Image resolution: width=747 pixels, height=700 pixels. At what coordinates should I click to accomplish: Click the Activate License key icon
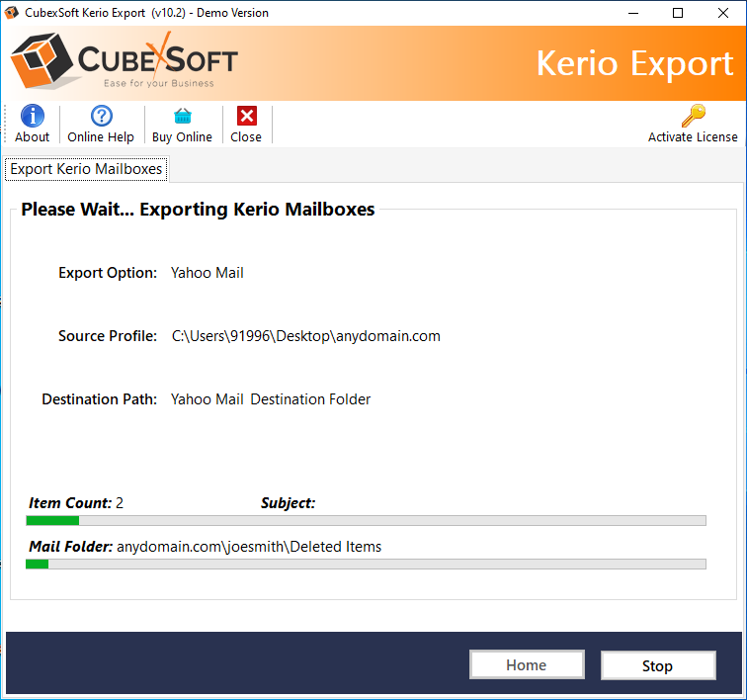click(x=693, y=116)
